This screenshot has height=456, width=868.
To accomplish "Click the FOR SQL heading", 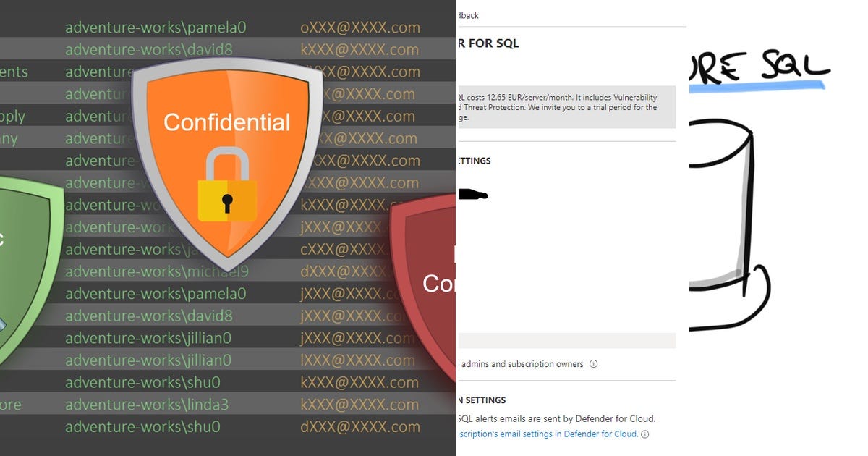I will click(488, 43).
